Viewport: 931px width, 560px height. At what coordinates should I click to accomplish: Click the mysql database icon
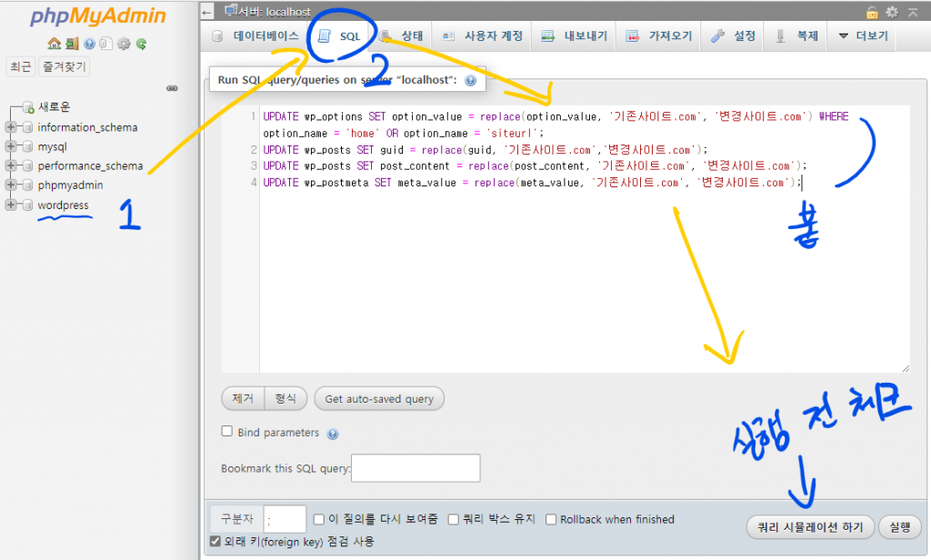27,146
